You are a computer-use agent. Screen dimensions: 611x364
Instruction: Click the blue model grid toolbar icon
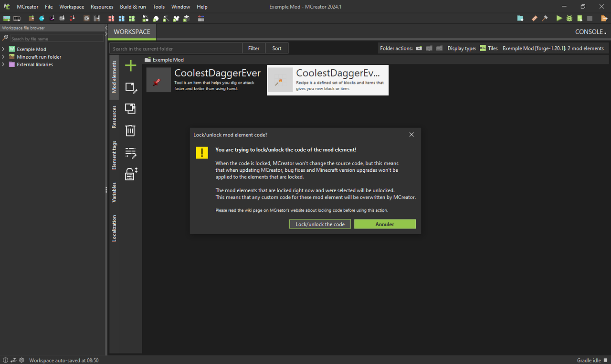pos(121,19)
